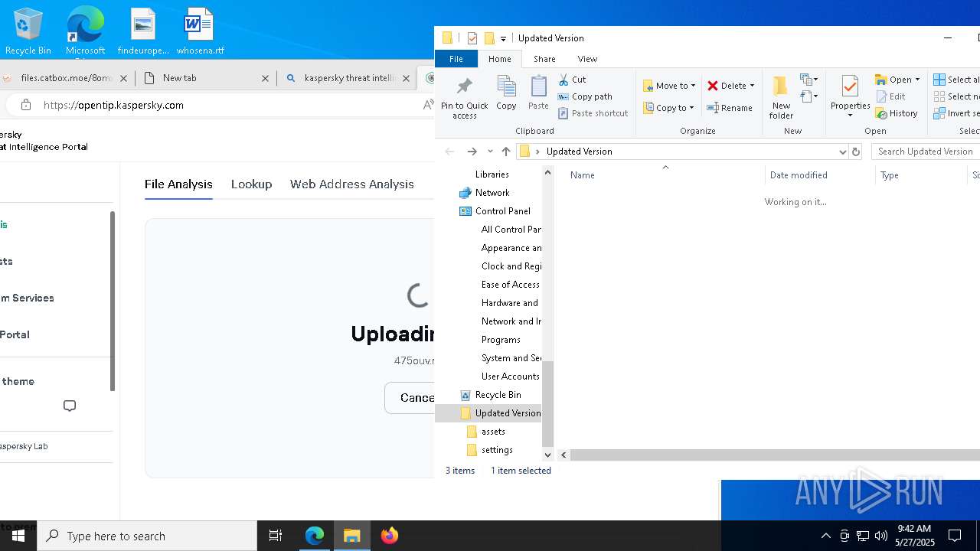
Task: Switch to the View ribbon tab
Action: click(x=587, y=59)
